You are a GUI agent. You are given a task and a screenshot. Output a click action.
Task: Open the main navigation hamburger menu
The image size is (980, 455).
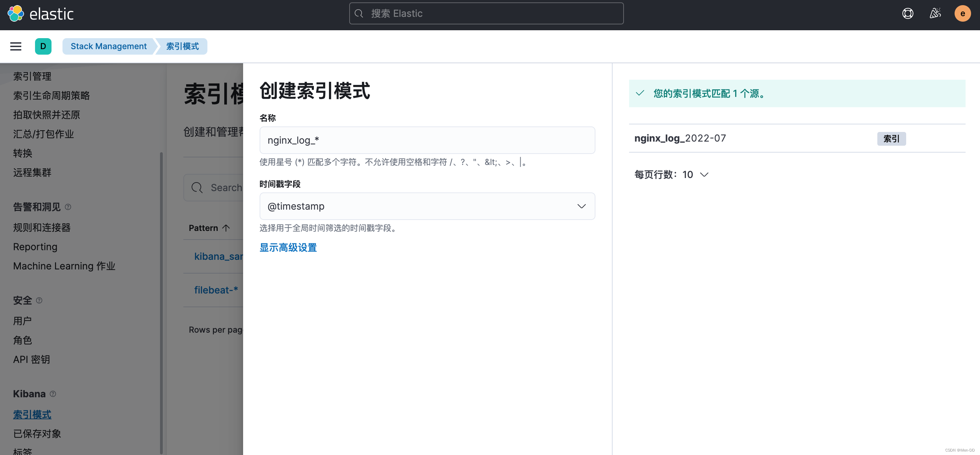(x=15, y=46)
